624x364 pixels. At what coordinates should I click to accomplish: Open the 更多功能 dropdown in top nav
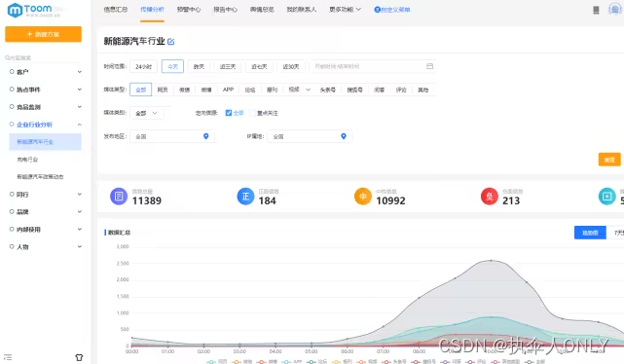345,10
